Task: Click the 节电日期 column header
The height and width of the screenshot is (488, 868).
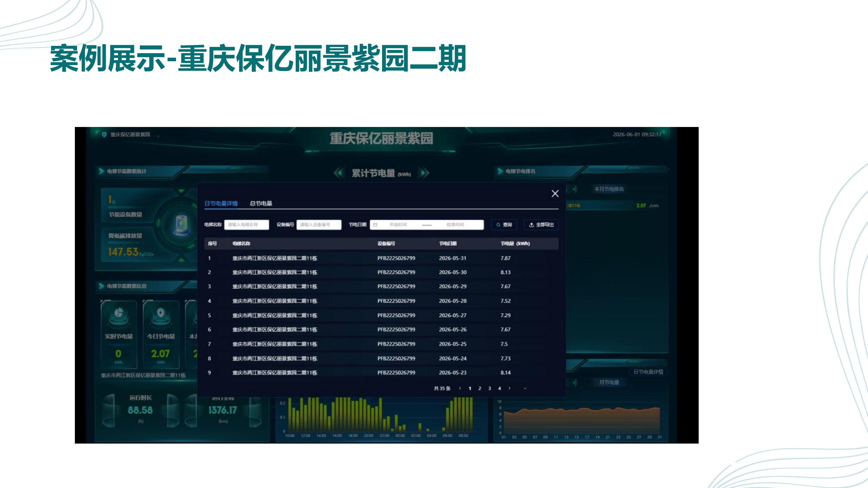Action: [x=448, y=243]
